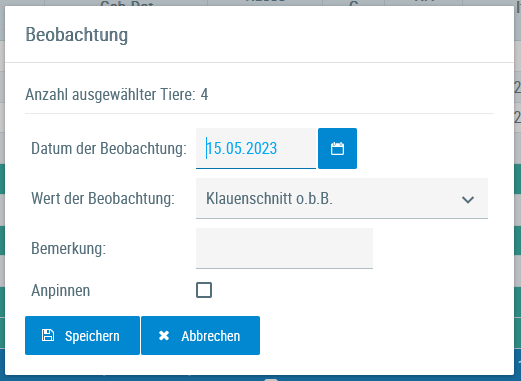Image resolution: width=521 pixels, height=381 pixels.
Task: Click the Beobachtung dialog title
Action: pos(77,34)
